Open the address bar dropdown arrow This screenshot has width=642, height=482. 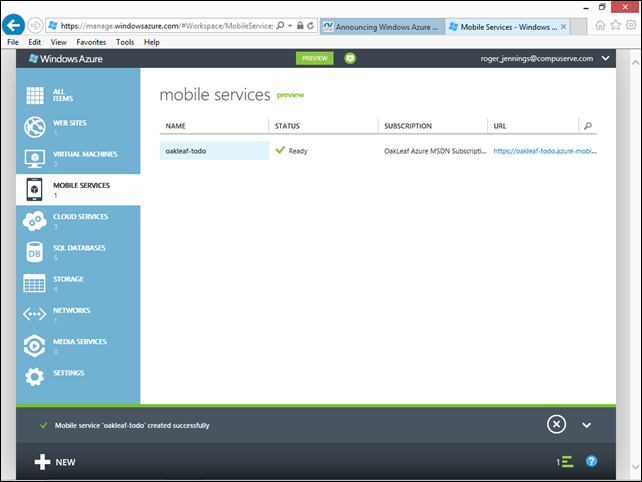[x=290, y=26]
